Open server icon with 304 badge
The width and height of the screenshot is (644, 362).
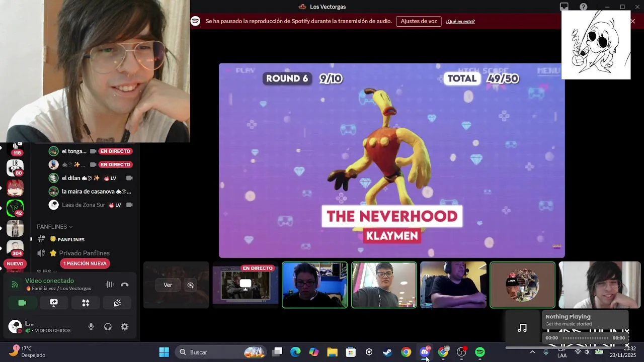[x=15, y=248]
